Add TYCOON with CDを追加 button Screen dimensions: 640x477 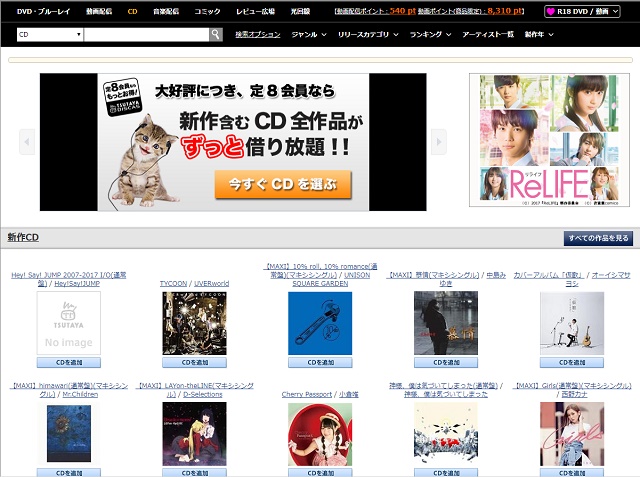click(x=194, y=362)
